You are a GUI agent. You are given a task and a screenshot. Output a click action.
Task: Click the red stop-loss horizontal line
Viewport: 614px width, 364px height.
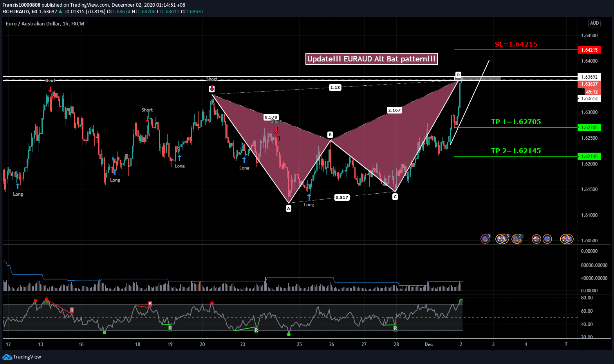(515, 50)
